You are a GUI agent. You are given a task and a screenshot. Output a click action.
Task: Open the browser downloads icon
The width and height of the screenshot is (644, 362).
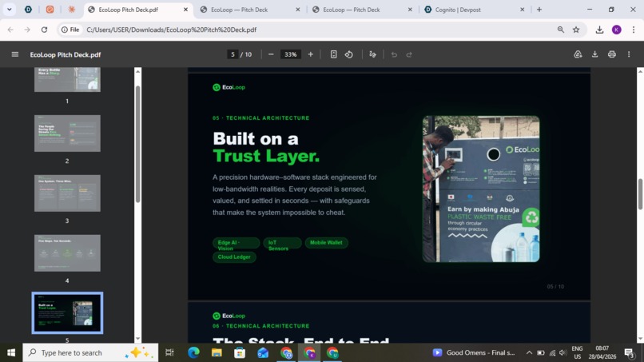599,30
